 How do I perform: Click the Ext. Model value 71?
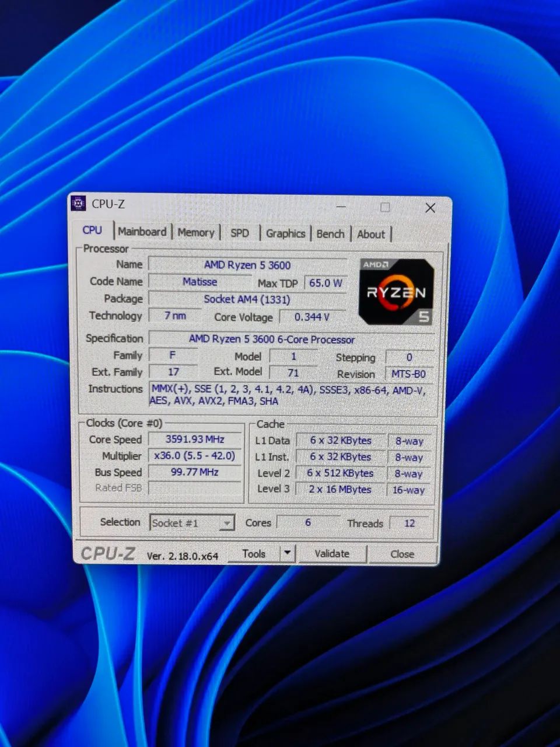click(293, 372)
